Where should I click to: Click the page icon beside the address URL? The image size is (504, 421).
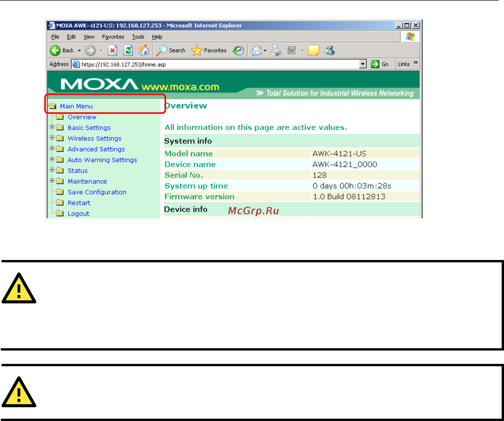tap(76, 64)
